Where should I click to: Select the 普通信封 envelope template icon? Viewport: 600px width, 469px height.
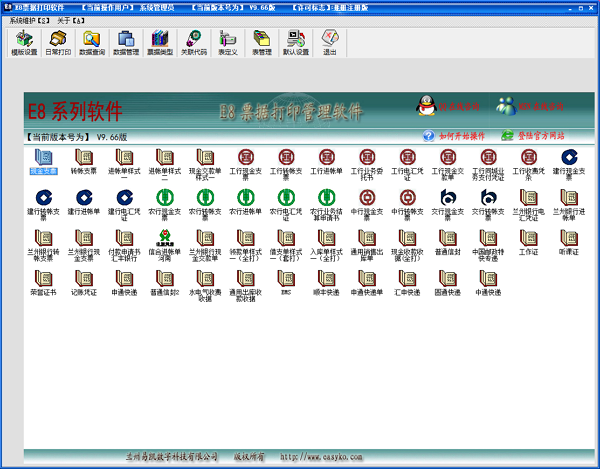(448, 243)
